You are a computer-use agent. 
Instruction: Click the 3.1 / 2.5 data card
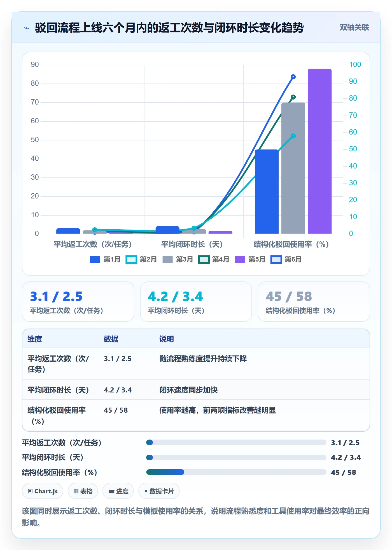click(x=78, y=302)
